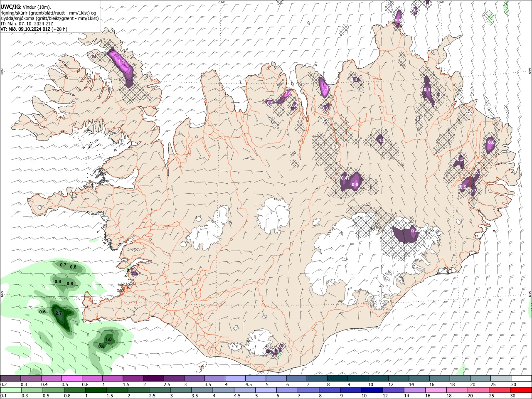Click the rigning/skúrir legend description line
Image resolution: width=532 pixels, height=399 pixels.
coord(48,12)
